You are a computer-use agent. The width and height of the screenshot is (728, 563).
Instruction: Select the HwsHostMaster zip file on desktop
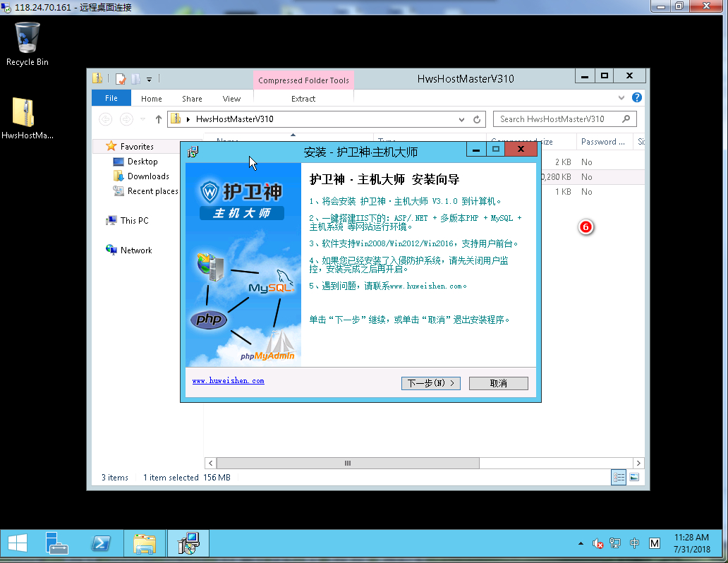click(24, 113)
